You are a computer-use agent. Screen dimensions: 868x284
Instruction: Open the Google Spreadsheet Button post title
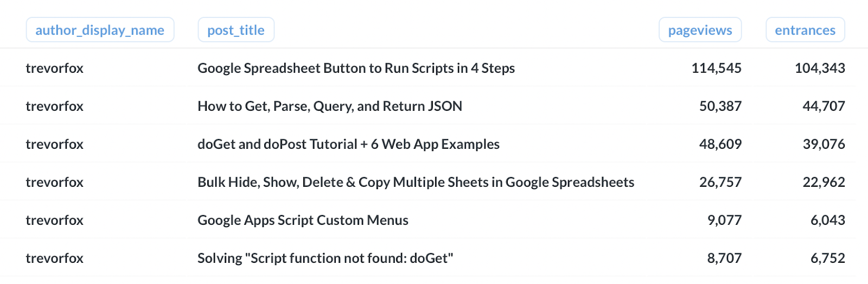coord(356,68)
